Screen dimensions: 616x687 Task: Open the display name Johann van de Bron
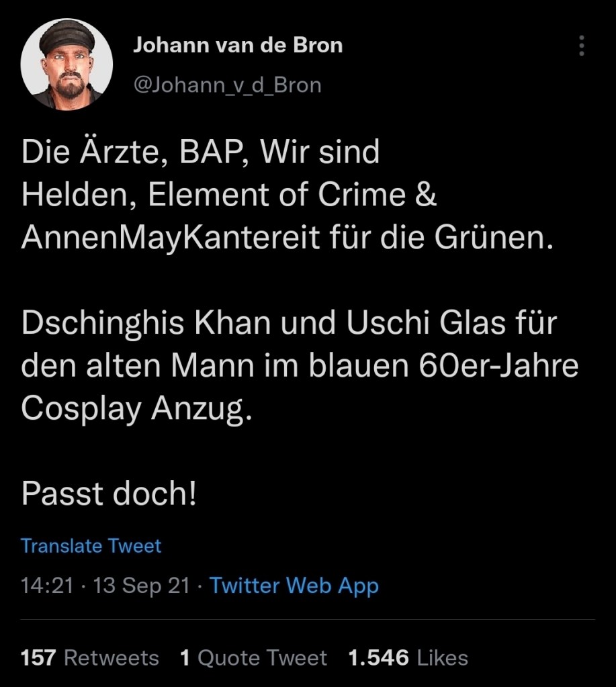(x=237, y=46)
